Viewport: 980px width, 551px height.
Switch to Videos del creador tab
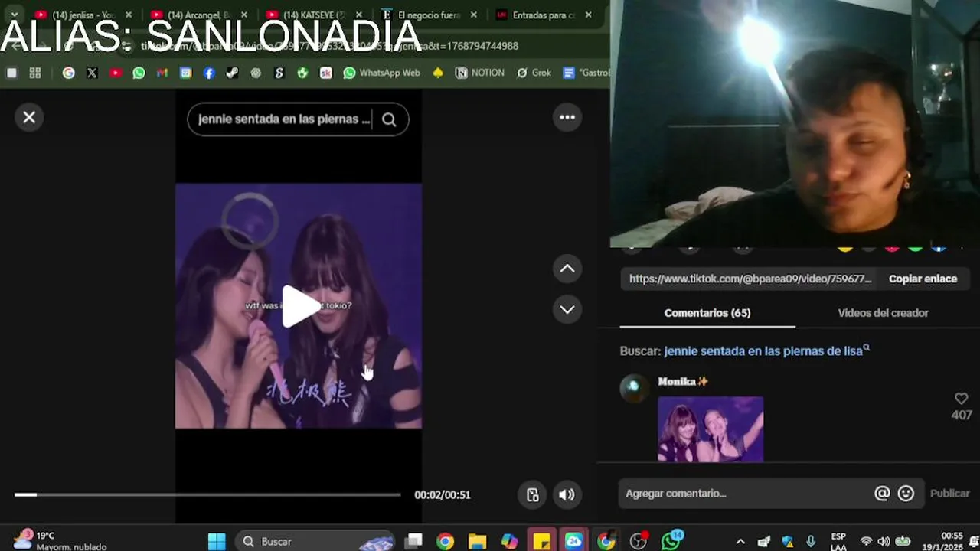(x=883, y=313)
